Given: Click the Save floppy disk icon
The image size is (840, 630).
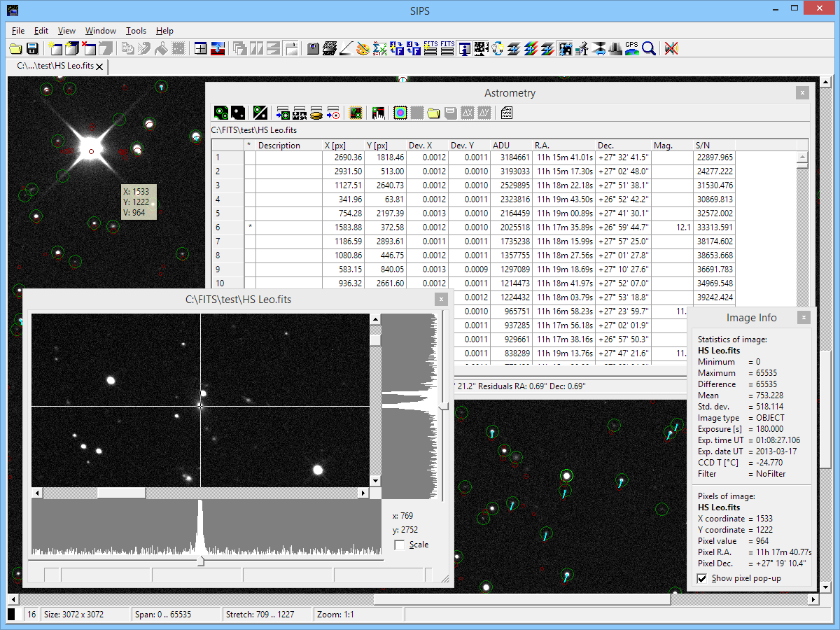Looking at the screenshot, I should click(32, 48).
